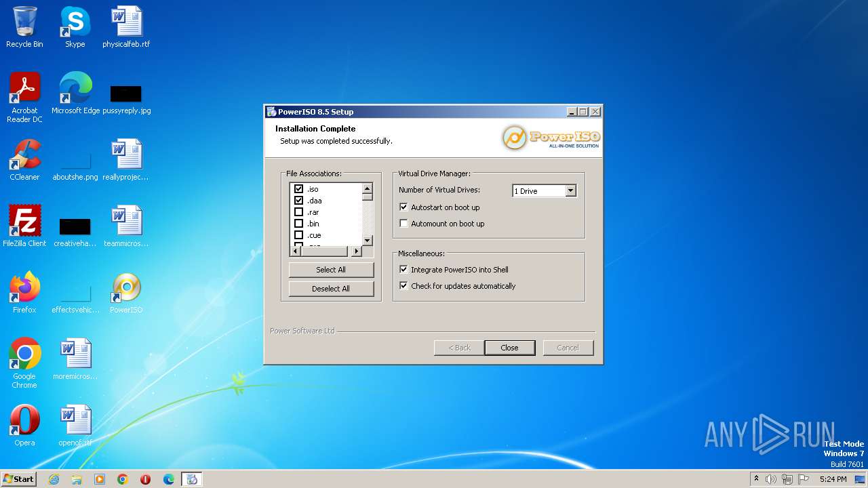Image resolution: width=868 pixels, height=488 pixels.
Task: Open the Google Chrome desktop shortcut
Action: coord(24,363)
